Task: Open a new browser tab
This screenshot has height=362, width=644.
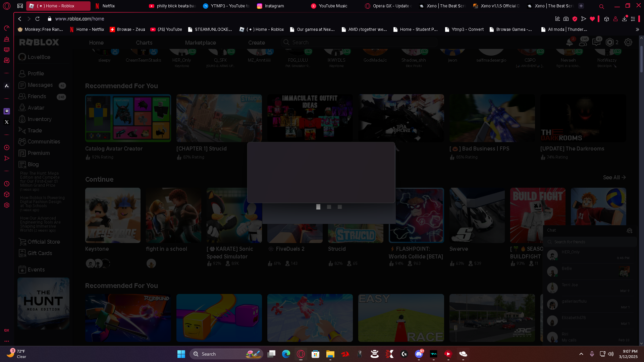Action: (581, 6)
